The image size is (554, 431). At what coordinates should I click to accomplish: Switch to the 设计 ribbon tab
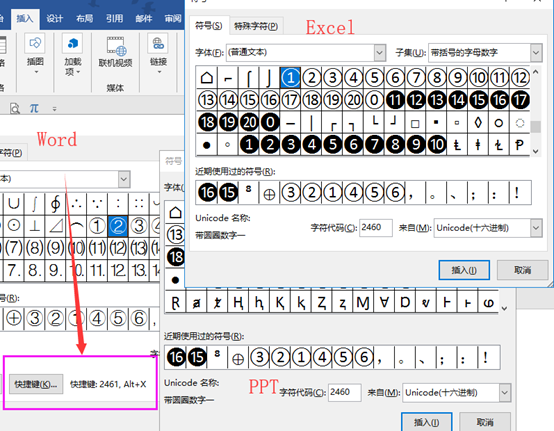[54, 18]
